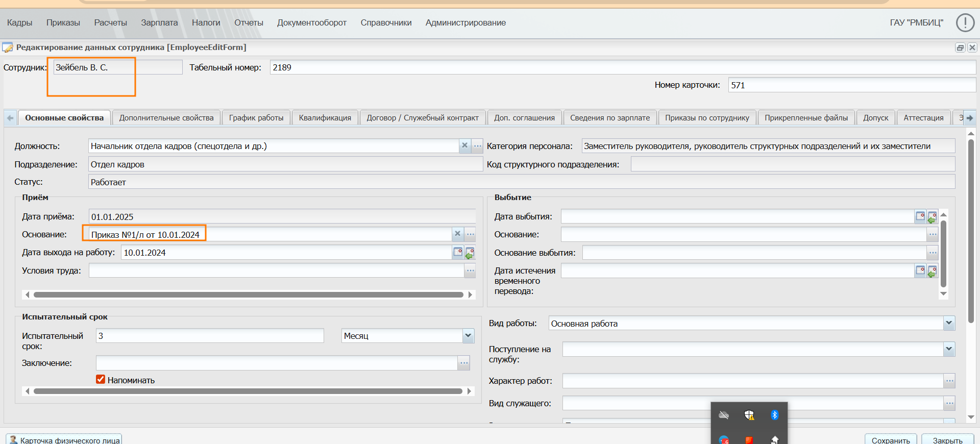Switch to Допуск tab
Viewport: 980px width, 444px height.
point(875,117)
